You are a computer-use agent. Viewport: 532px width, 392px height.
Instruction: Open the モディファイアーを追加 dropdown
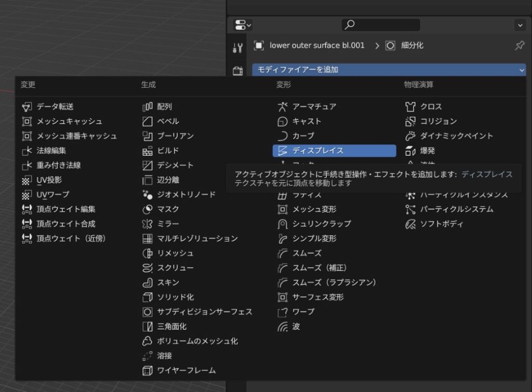(x=389, y=70)
